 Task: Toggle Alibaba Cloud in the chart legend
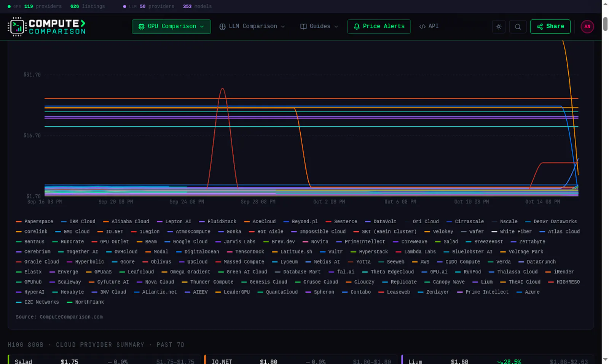(126, 222)
